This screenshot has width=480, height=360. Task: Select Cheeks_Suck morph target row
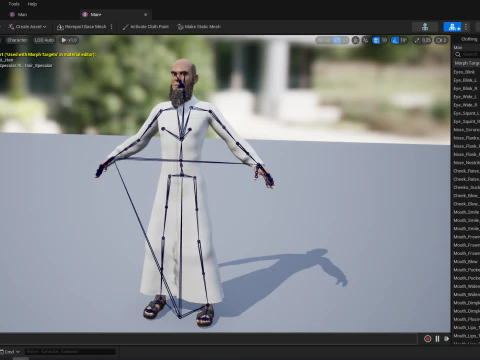[x=466, y=187]
